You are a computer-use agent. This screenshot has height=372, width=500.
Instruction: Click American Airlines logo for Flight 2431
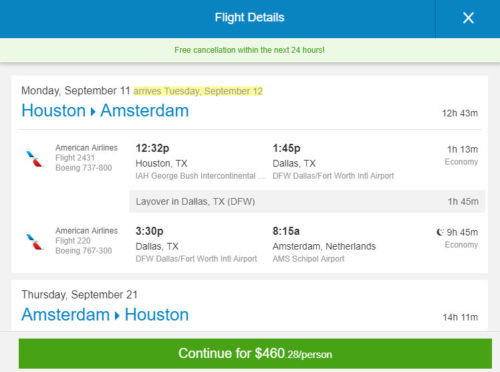click(x=35, y=159)
